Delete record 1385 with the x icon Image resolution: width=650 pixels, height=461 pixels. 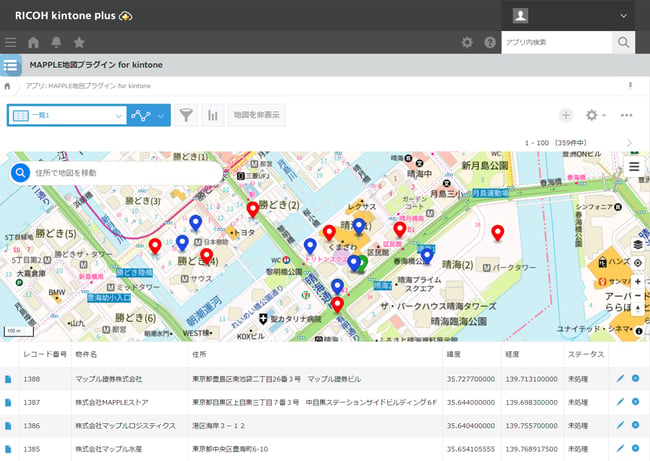tap(635, 448)
